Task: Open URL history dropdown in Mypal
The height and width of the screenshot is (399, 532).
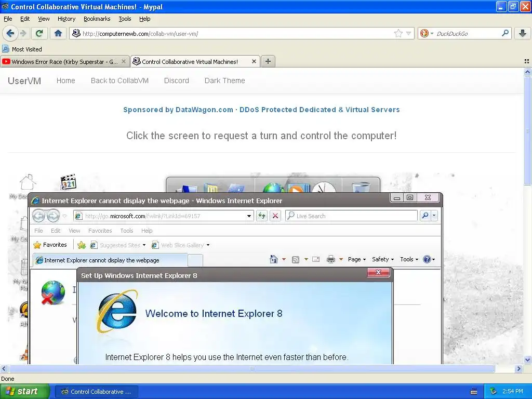Action: coord(408,33)
